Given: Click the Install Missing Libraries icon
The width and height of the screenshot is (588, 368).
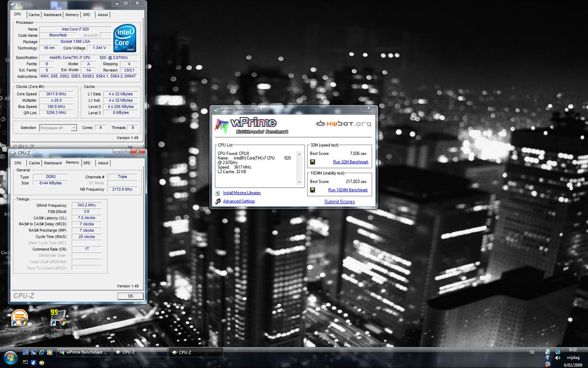Looking at the screenshot, I should click(x=218, y=193).
